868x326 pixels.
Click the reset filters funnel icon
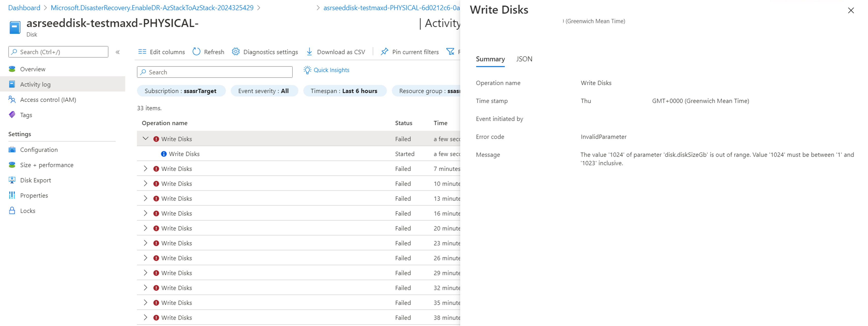pos(450,52)
